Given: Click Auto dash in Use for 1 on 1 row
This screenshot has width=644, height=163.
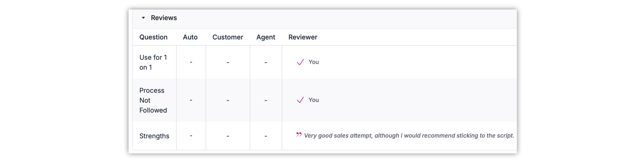Looking at the screenshot, I should coord(191,62).
